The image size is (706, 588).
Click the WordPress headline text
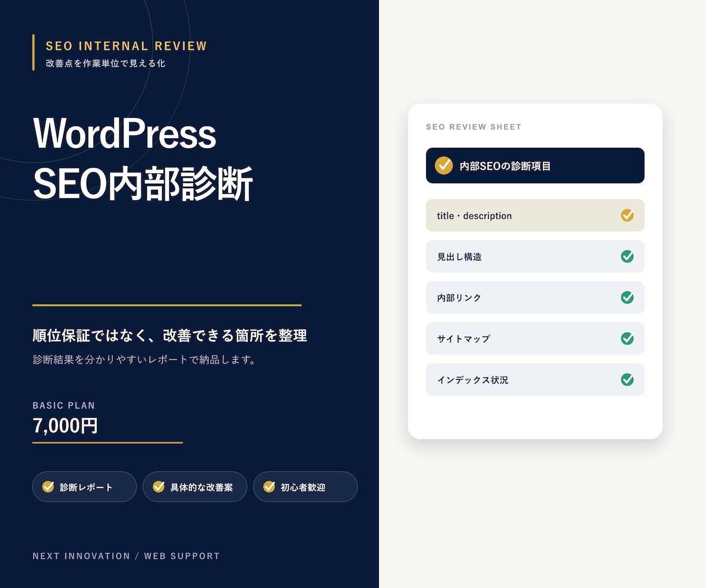[x=125, y=134]
